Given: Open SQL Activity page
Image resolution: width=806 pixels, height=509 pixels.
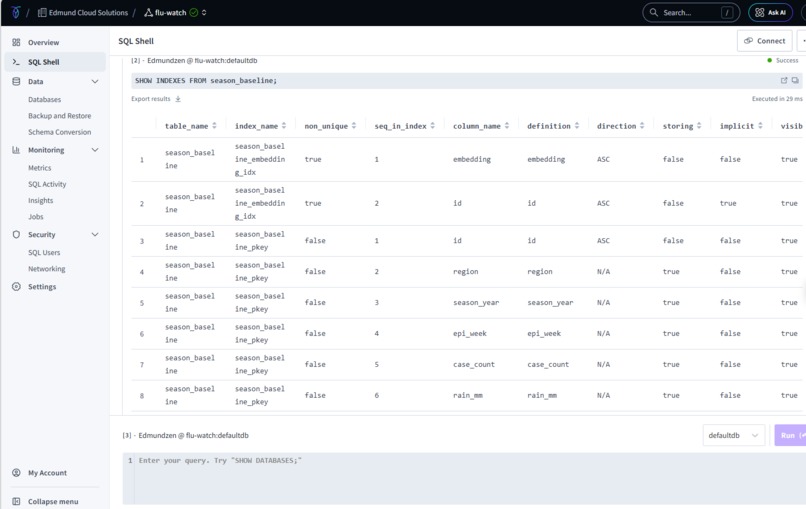Looking at the screenshot, I should (x=47, y=184).
